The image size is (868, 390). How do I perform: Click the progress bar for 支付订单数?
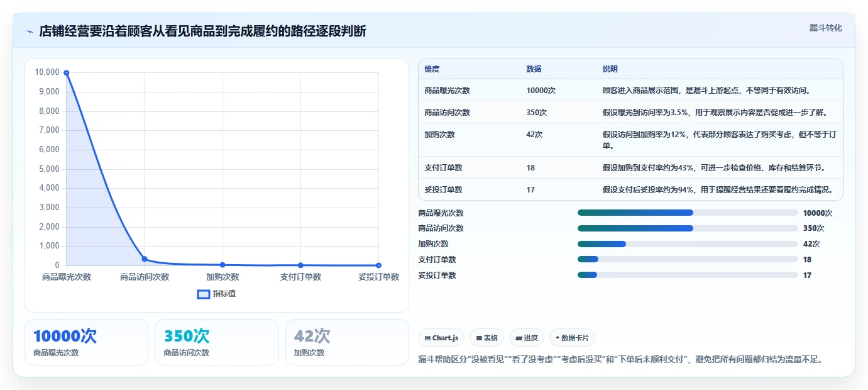click(688, 259)
